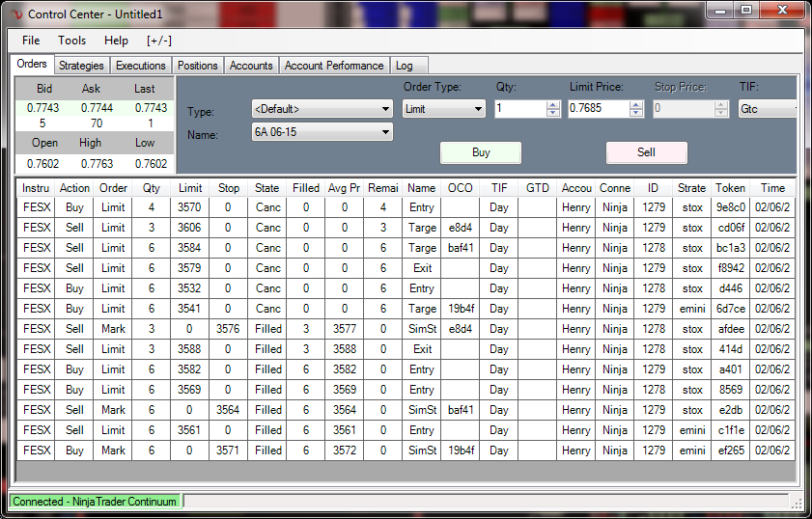Sort by the Time column header
812x519 pixels.
[772, 188]
